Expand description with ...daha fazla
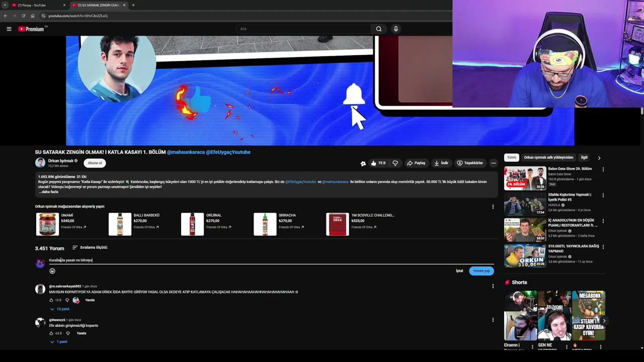Screen dimensions: 644x362 click(49, 192)
